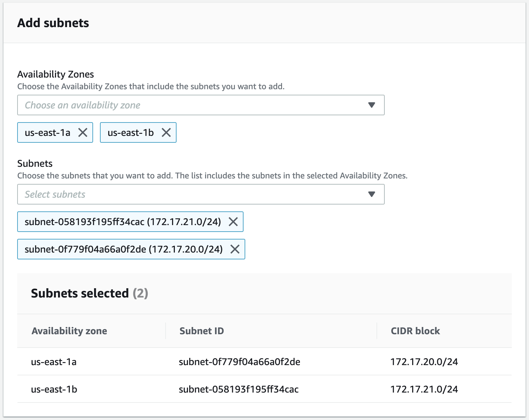Sort by Subnet ID column header
Screen dimensions: 529x420
(202, 331)
